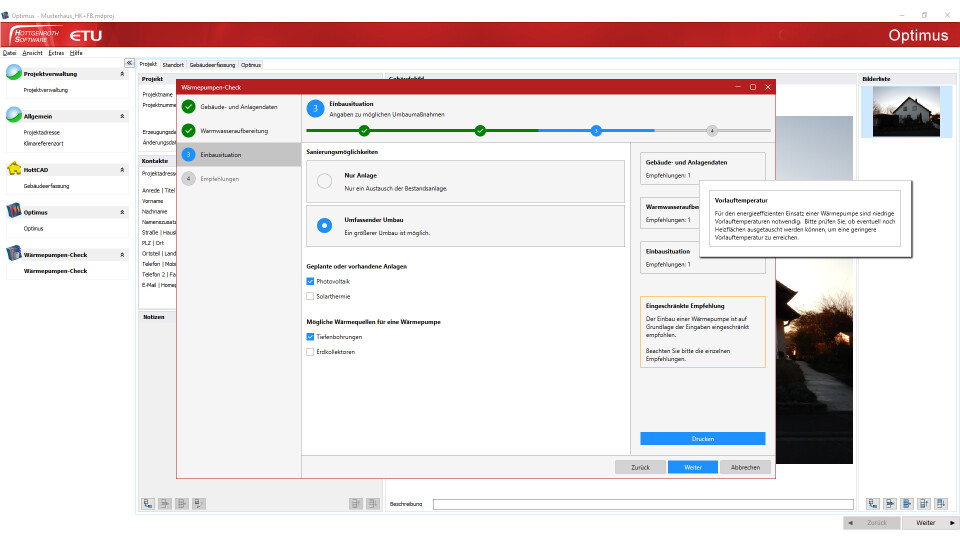Click the blue Drucken button
Viewport: 960px width, 540px height.
pyautogui.click(x=702, y=439)
